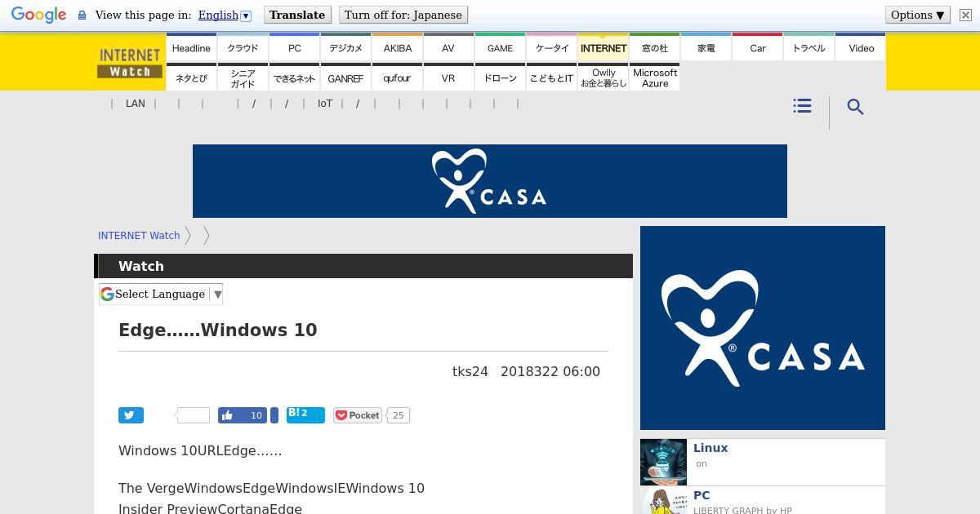980x514 pixels.
Task: Select the INTERNET tab
Action: point(604,48)
